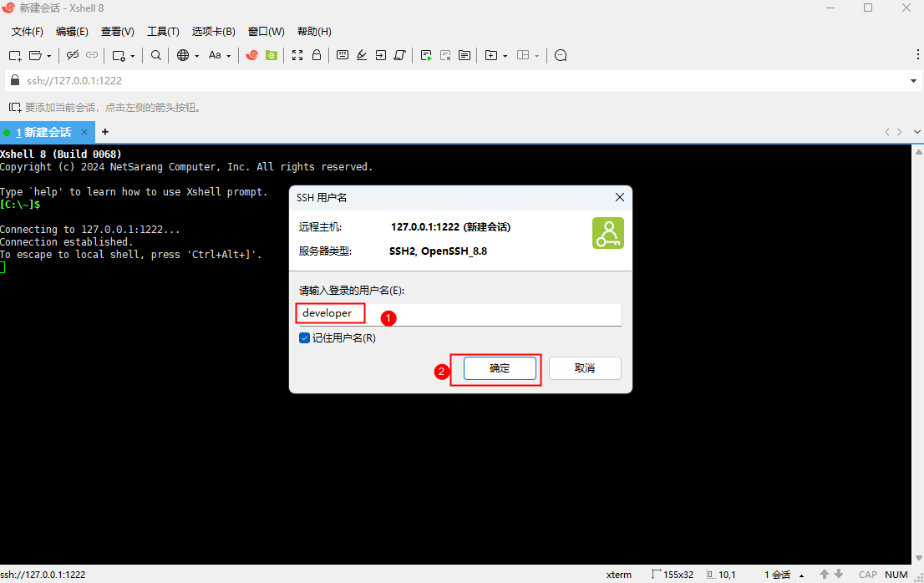924x583 pixels.
Task: Click the keyboard mapping icon
Action: pyautogui.click(x=343, y=55)
